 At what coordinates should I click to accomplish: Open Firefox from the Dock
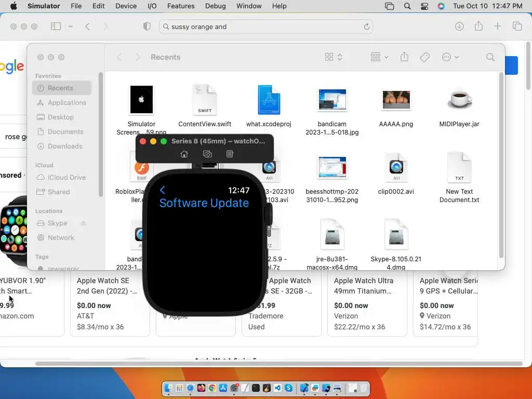201,388
